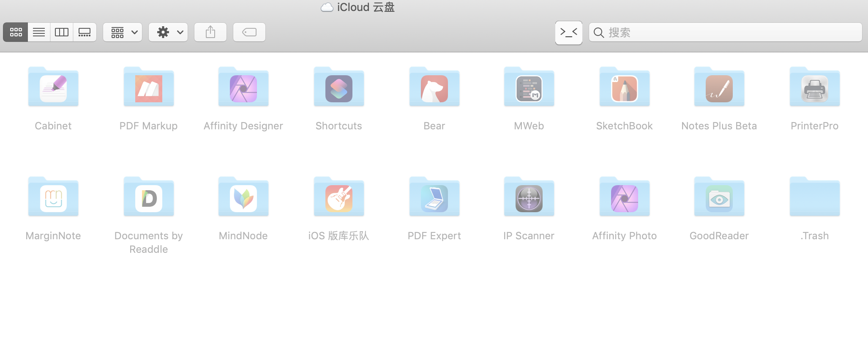Click the Affinity Designer name label
Image resolution: width=868 pixels, height=339 pixels.
pos(243,126)
